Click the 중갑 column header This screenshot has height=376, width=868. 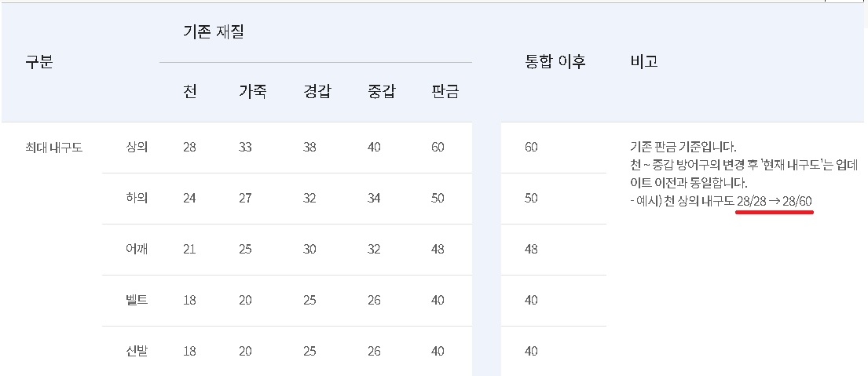point(381,92)
